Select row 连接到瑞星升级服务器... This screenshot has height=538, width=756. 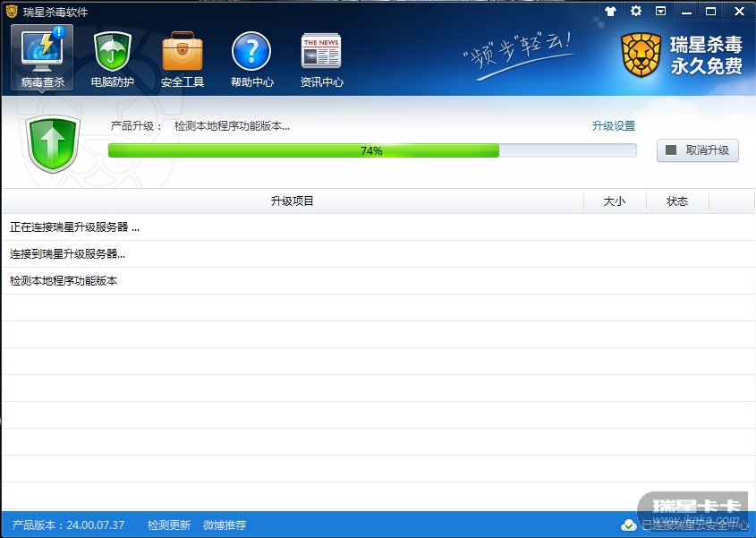(x=378, y=254)
